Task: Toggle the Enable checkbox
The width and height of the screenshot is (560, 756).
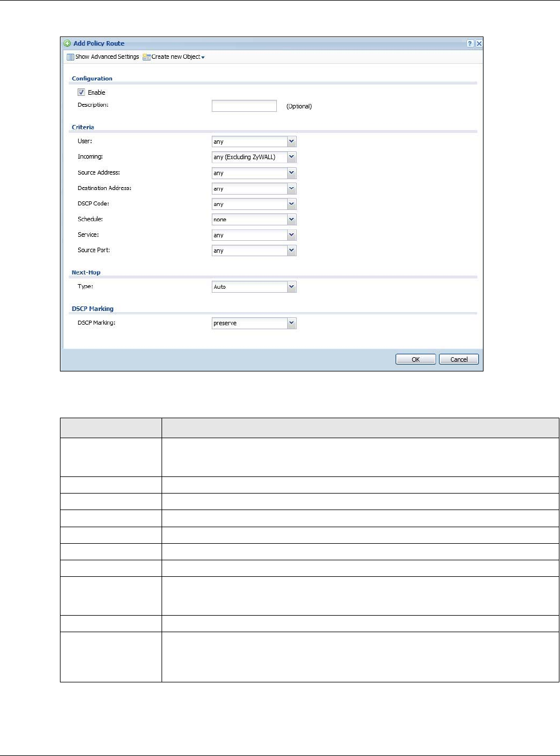Action: [x=81, y=92]
